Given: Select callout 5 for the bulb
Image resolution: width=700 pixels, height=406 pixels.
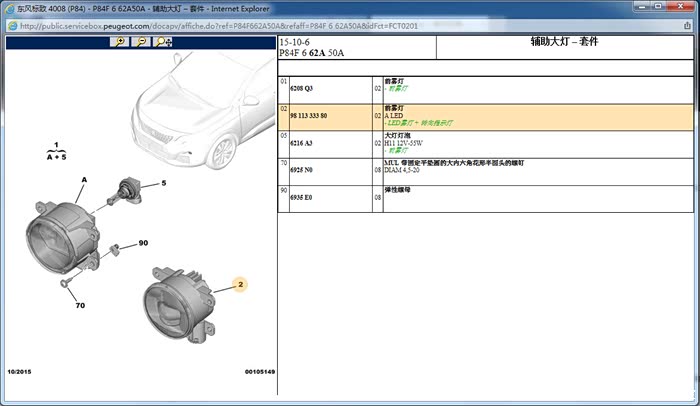Looking at the screenshot, I should [x=163, y=184].
